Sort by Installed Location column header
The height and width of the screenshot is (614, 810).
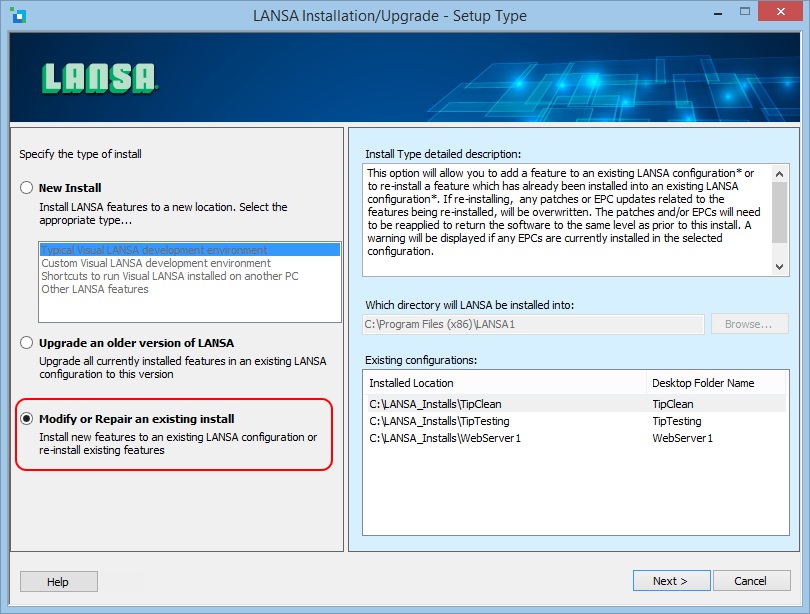[x=506, y=383]
